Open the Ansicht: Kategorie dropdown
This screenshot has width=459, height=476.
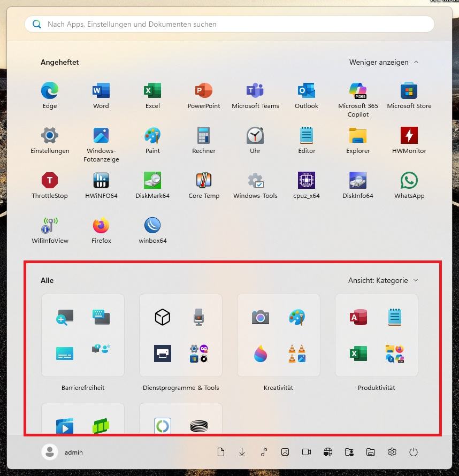coord(383,280)
